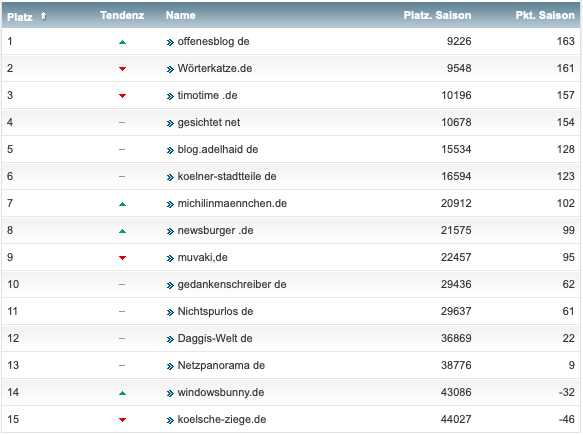The width and height of the screenshot is (583, 435).
Task: Click double-arrow icon beside gesichtet net
Action: click(170, 123)
